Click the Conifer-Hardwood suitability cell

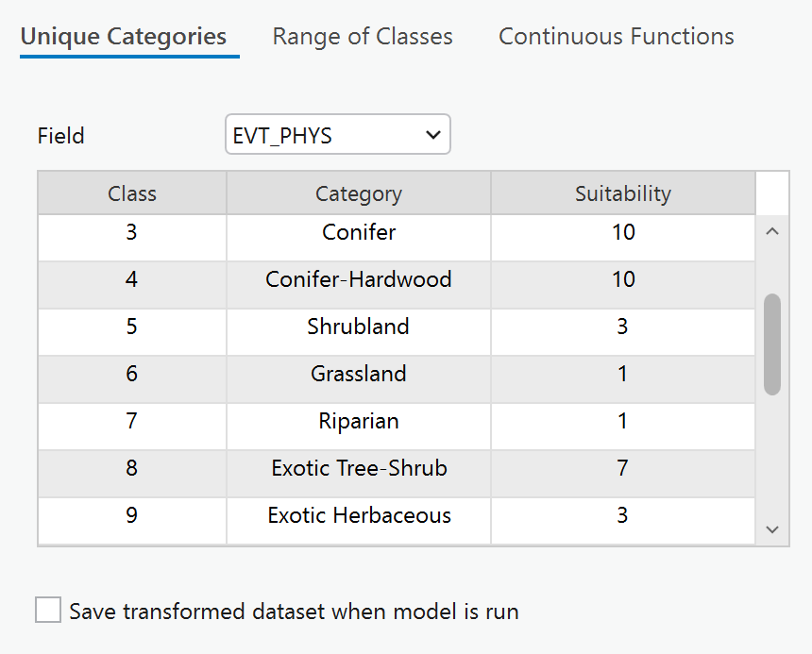[623, 279]
